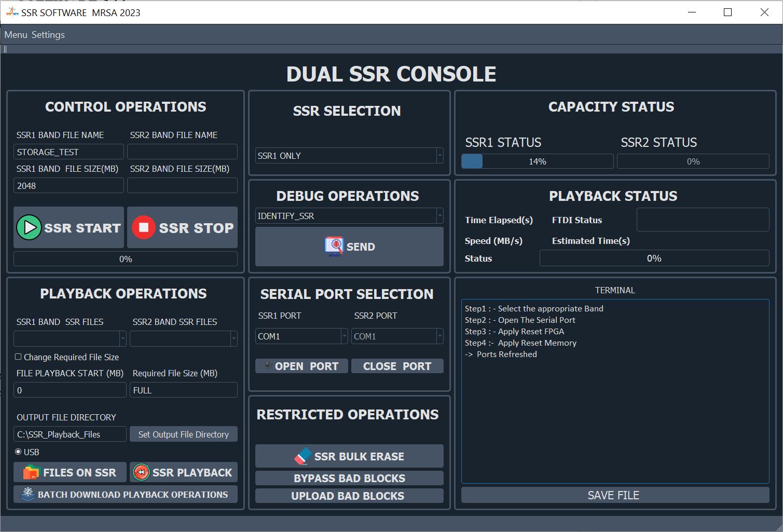The width and height of the screenshot is (783, 532).
Task: Select the USB radio button
Action: point(18,452)
